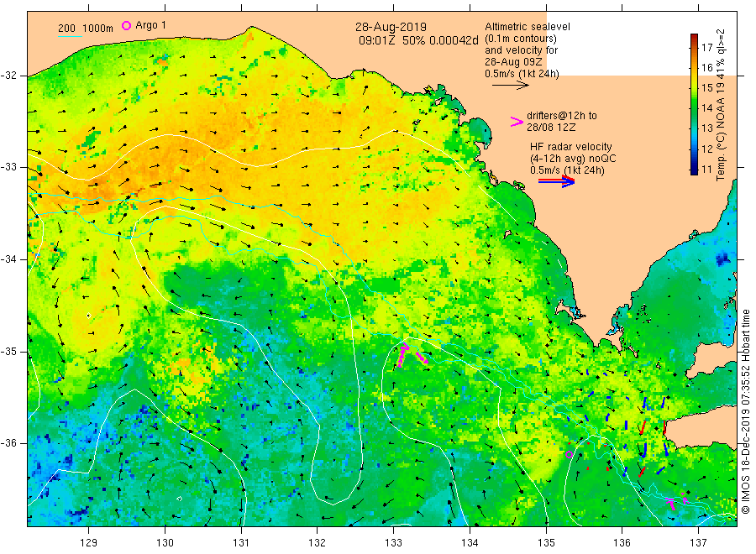
Task: Click the 'HF radar velocity' label
Action: [x=571, y=146]
